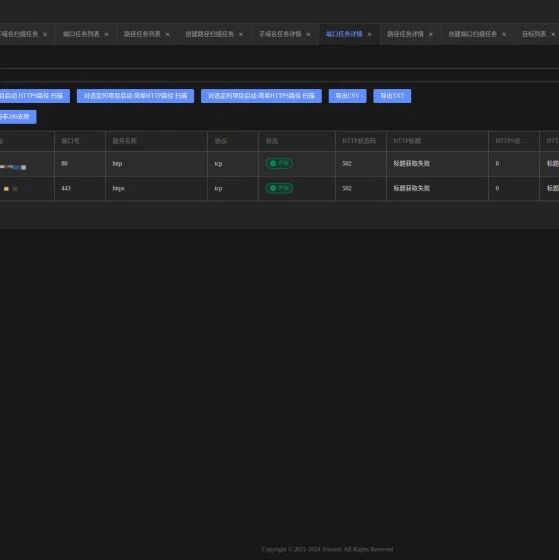Close the 路径任务详情 tab

click(431, 34)
